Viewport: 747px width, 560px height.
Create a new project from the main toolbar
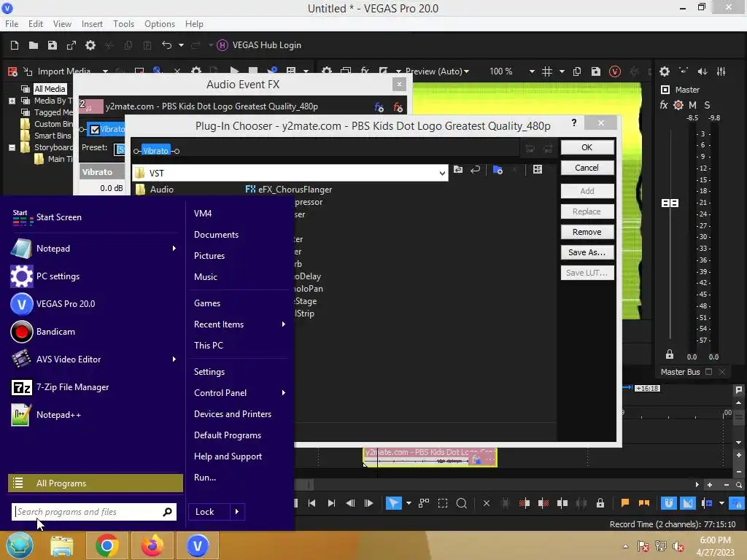coord(15,45)
